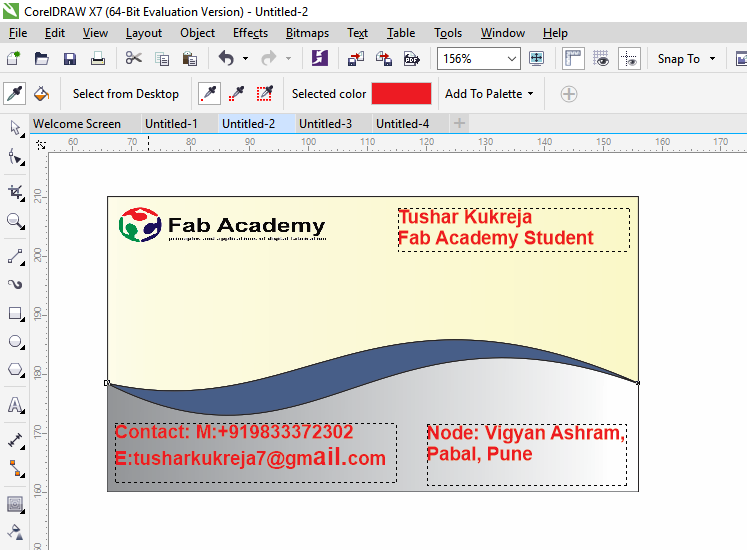Click the red Selected color swatch

pos(401,93)
